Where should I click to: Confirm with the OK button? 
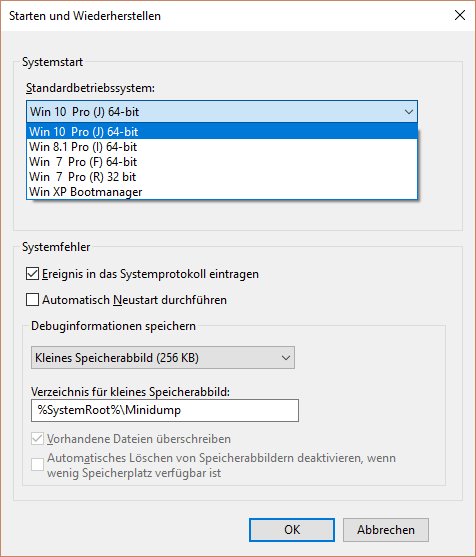click(x=292, y=530)
